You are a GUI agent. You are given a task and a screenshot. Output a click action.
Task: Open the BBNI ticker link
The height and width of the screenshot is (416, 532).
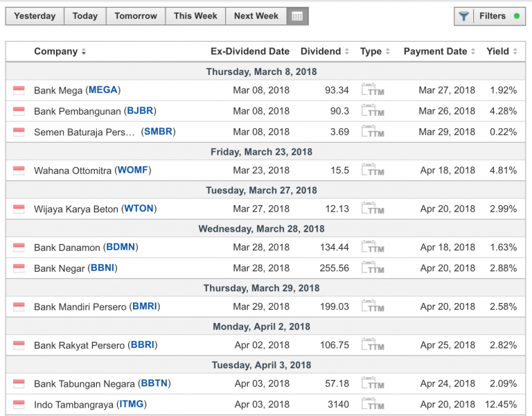[103, 268]
